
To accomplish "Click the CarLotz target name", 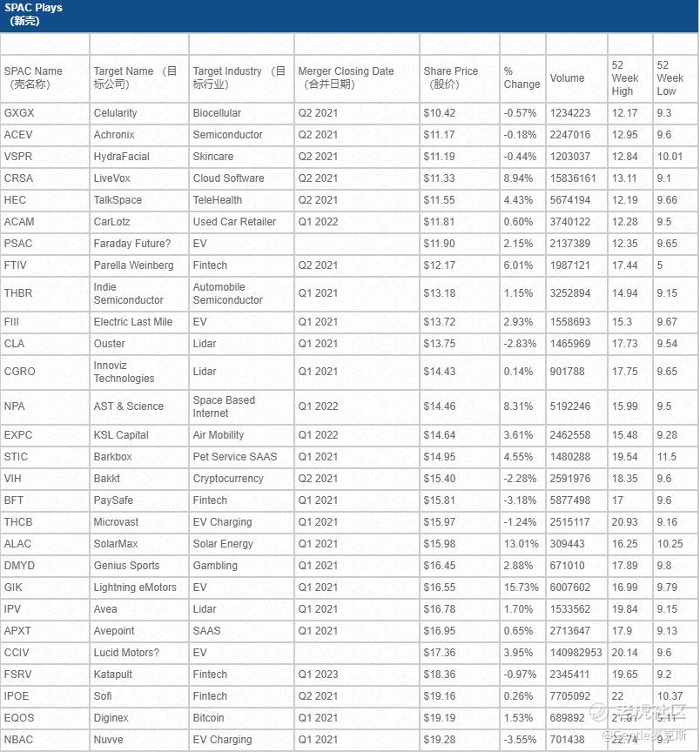I will (x=111, y=222).
